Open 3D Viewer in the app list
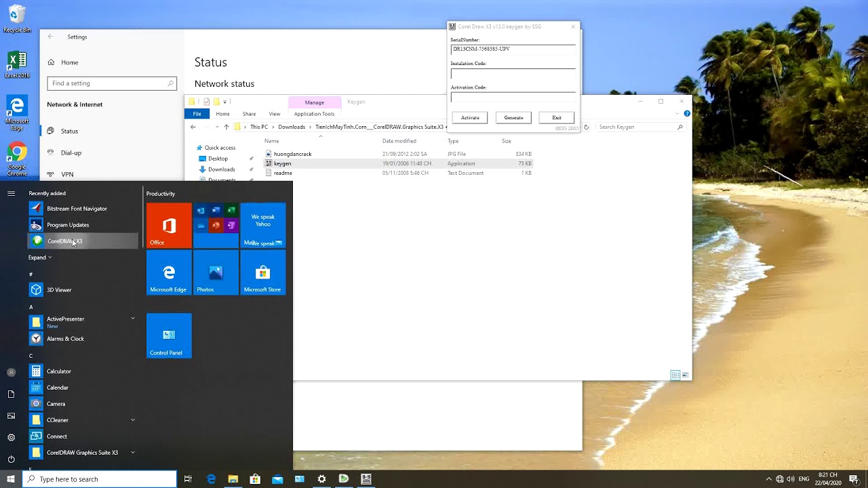This screenshot has width=868, height=488. (x=83, y=290)
